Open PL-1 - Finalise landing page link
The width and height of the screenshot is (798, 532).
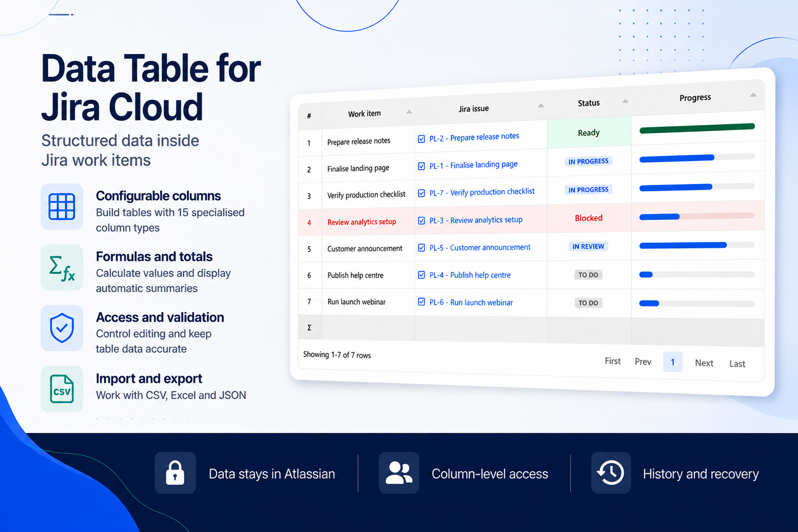(x=474, y=165)
